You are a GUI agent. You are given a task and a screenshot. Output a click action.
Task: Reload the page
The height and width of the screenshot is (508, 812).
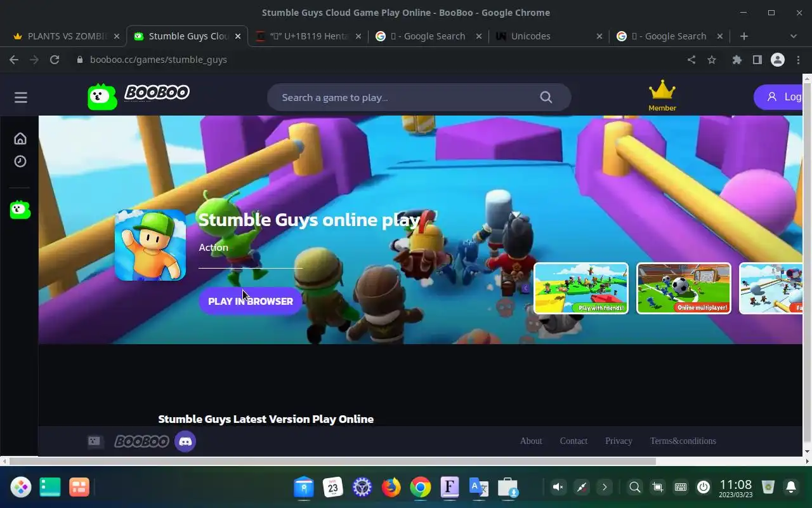point(55,60)
